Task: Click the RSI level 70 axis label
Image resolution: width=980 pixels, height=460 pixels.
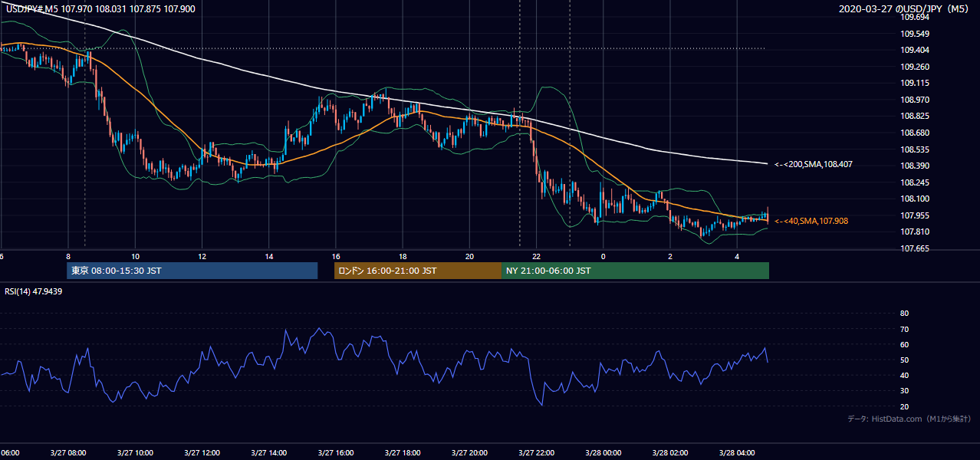Action: coord(904,329)
